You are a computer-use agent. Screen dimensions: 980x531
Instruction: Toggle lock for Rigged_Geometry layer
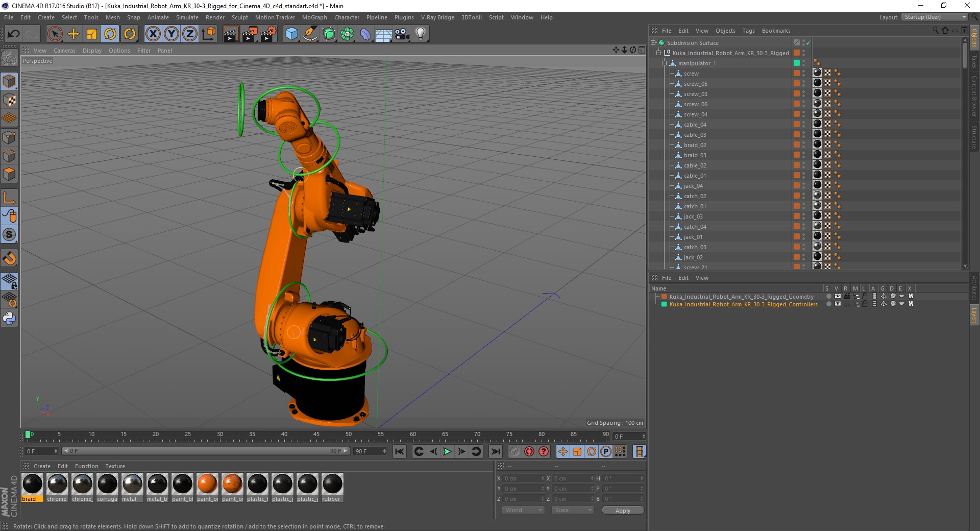[x=865, y=296]
